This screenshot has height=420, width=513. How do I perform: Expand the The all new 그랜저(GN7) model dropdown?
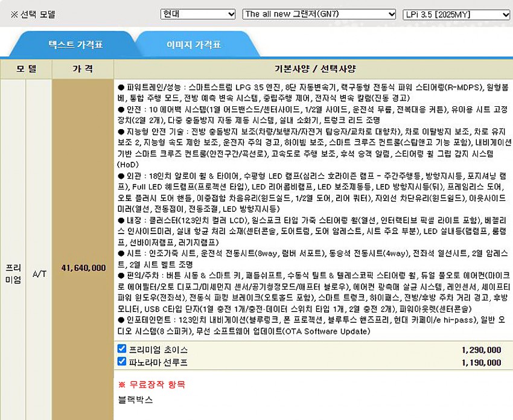(x=319, y=14)
